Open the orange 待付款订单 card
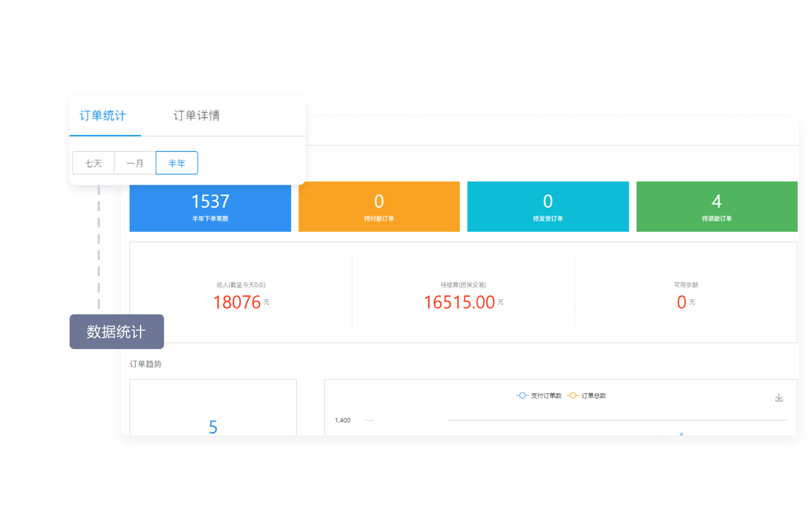This screenshot has width=811, height=532. (379, 207)
